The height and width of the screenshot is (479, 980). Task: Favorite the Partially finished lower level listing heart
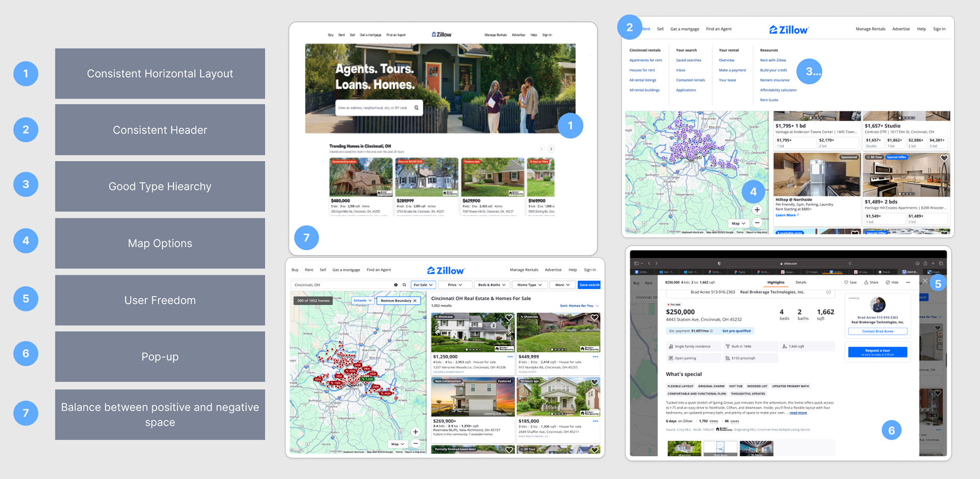pos(509,450)
